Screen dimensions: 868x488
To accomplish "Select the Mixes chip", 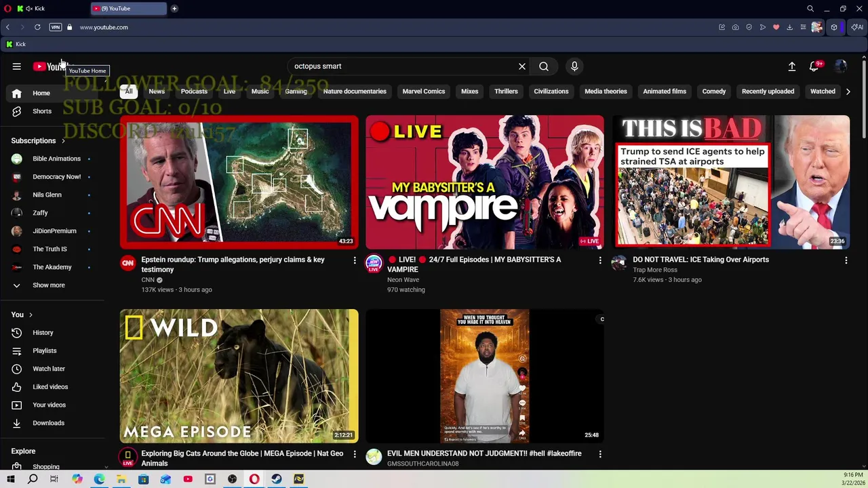I will coord(469,91).
